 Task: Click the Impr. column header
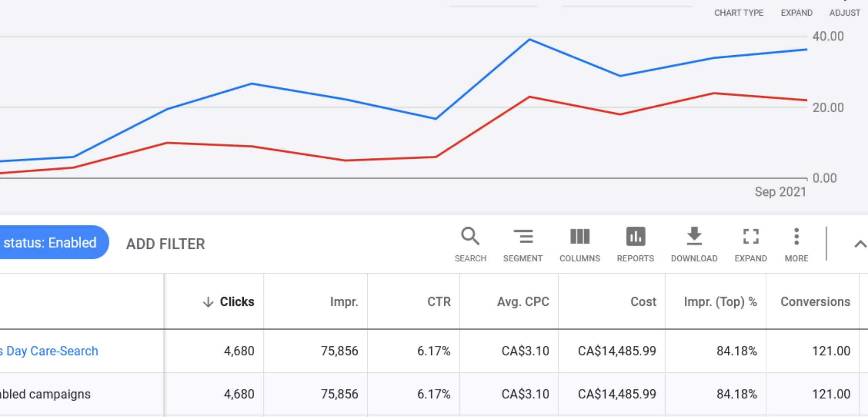tap(343, 302)
